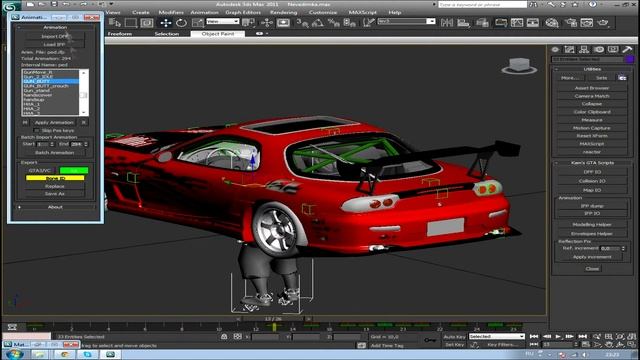Open the Curve Editor from the toolbar
The width and height of the screenshot is (640, 360).
(517, 22)
